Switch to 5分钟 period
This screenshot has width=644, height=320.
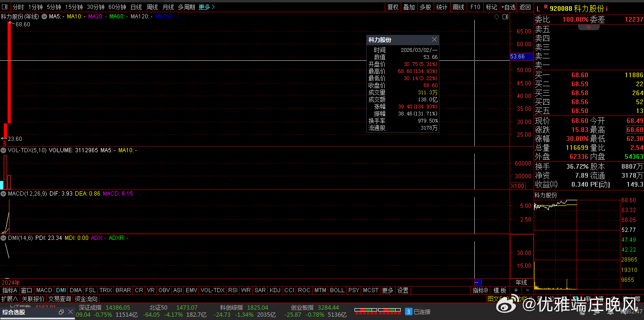click(x=54, y=7)
